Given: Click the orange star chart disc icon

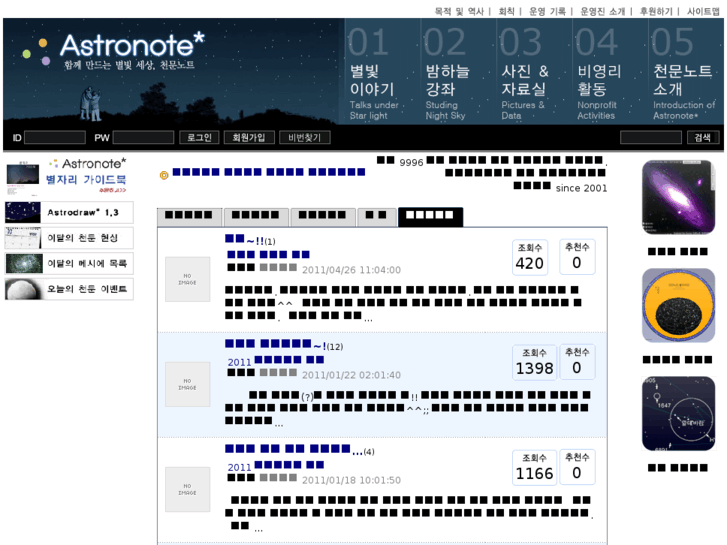Looking at the screenshot, I should [x=678, y=305].
